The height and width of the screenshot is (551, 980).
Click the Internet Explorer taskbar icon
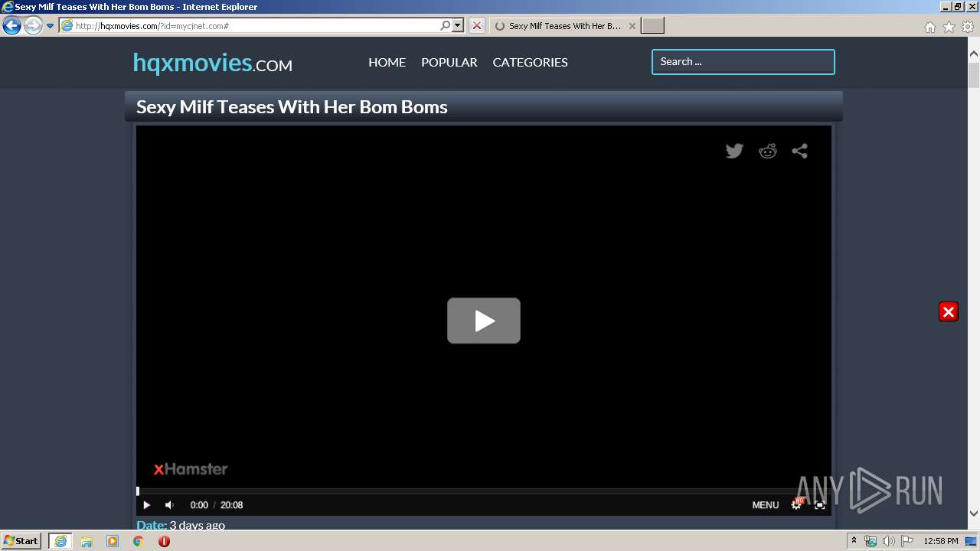point(60,541)
